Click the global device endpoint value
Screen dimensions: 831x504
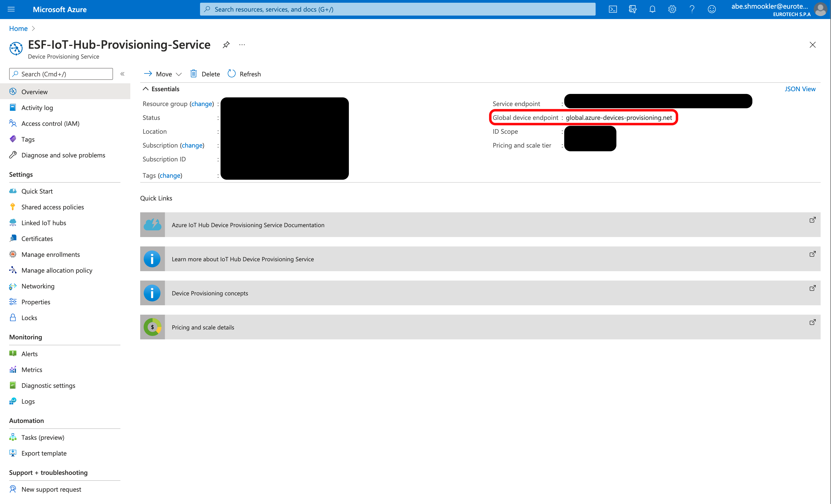tap(619, 118)
